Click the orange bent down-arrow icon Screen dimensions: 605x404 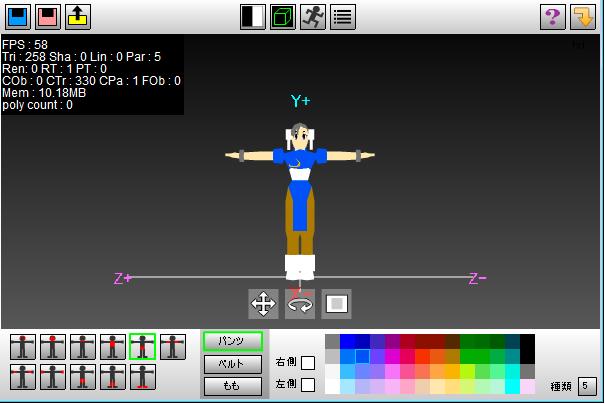click(583, 17)
